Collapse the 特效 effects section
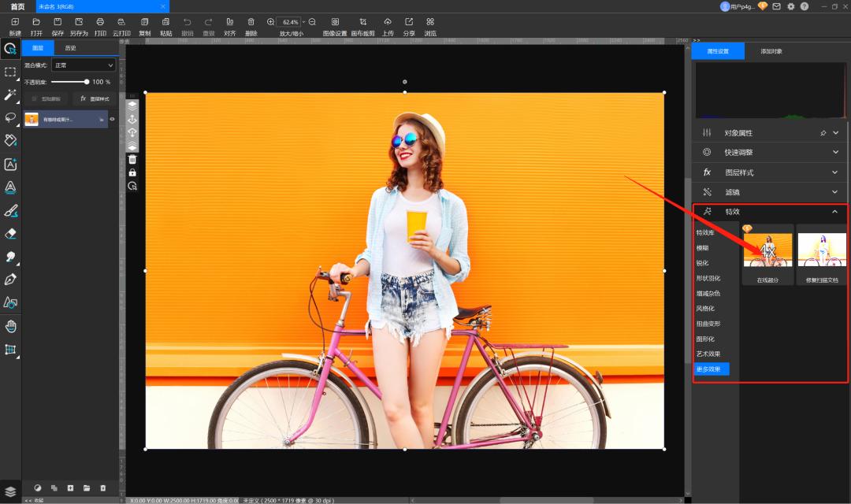Viewport: 851px width, 504px height. (835, 212)
